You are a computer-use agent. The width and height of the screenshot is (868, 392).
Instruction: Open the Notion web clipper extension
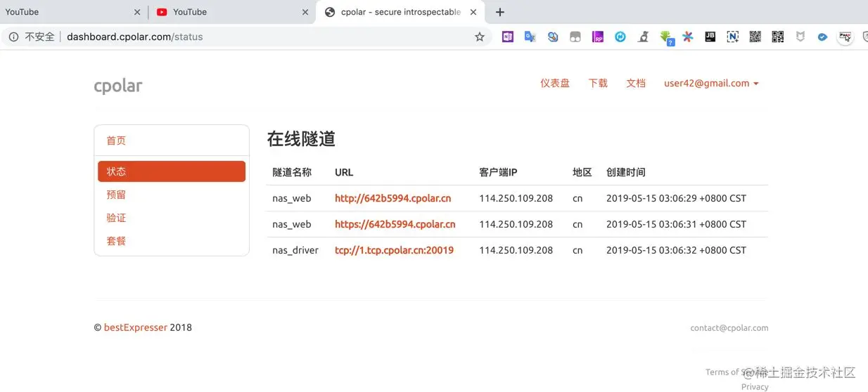tap(733, 37)
